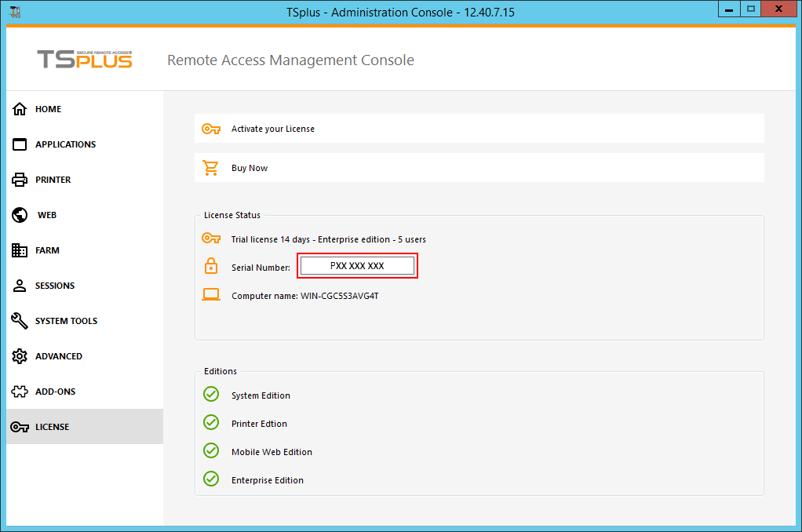Click the Home house icon in sidebar

point(20,109)
